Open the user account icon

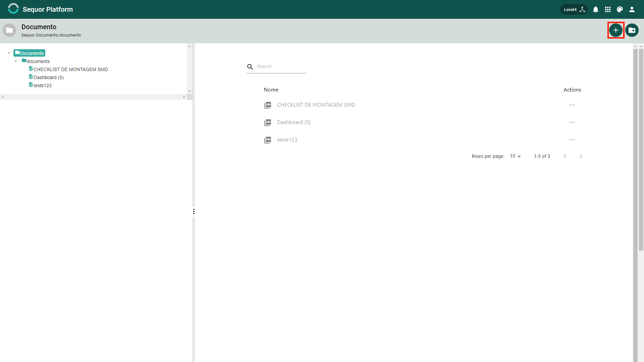pyautogui.click(x=632, y=9)
